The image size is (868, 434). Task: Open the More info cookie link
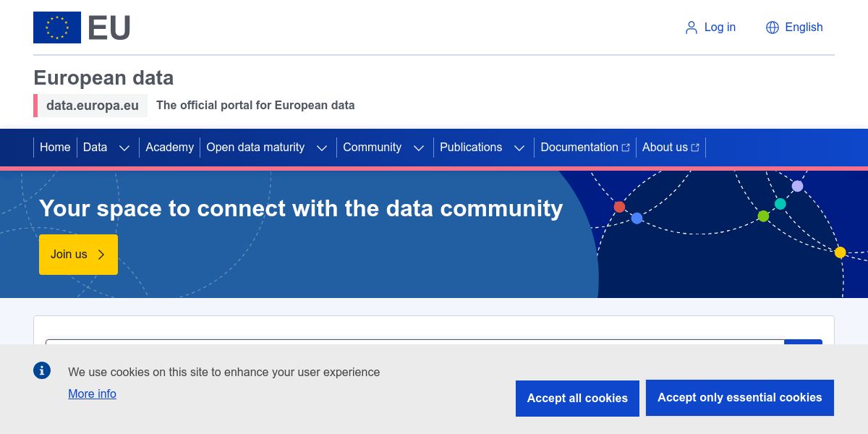click(x=92, y=394)
